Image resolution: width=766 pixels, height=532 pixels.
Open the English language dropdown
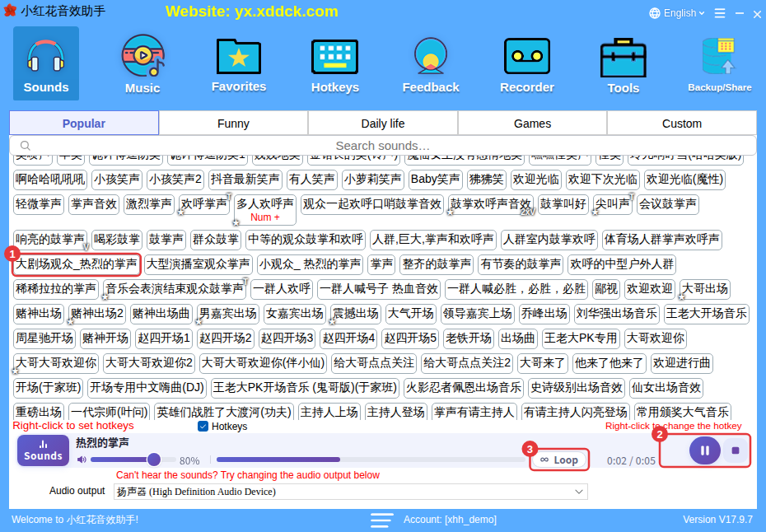676,13
